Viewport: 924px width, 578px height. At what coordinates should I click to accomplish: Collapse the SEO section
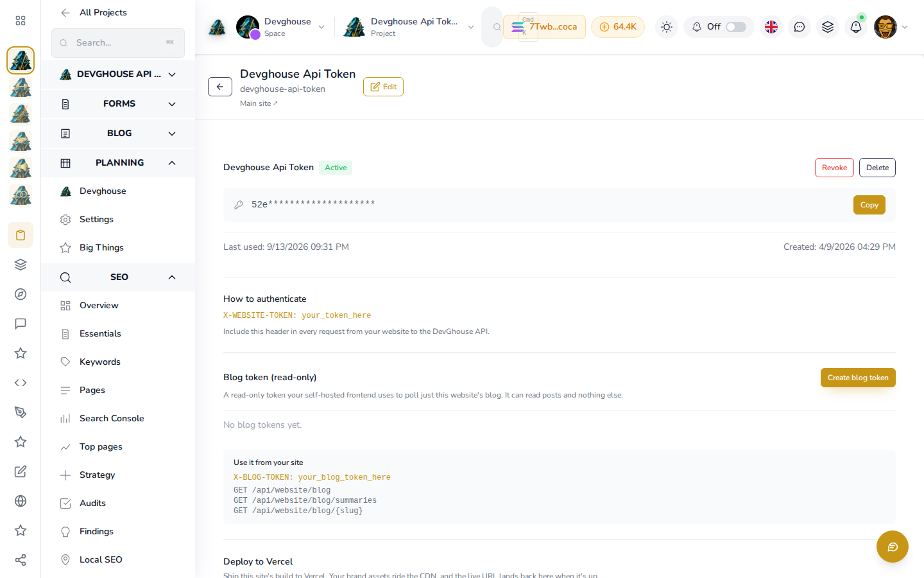click(118, 277)
